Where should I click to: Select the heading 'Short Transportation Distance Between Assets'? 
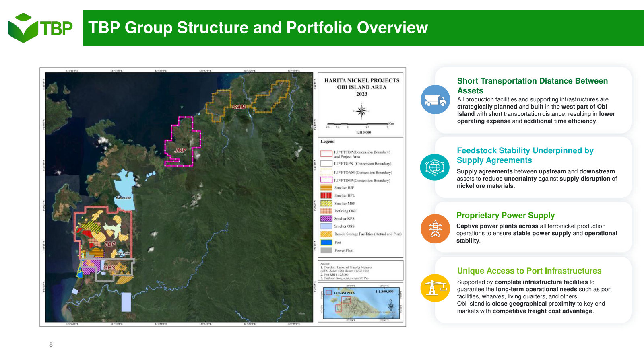(x=532, y=86)
